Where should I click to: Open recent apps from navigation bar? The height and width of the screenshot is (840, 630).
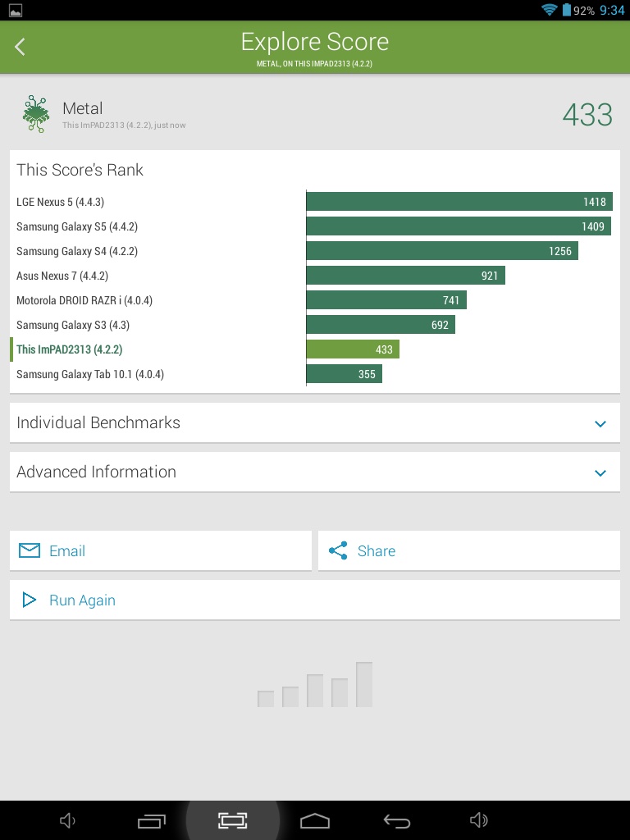(151, 820)
